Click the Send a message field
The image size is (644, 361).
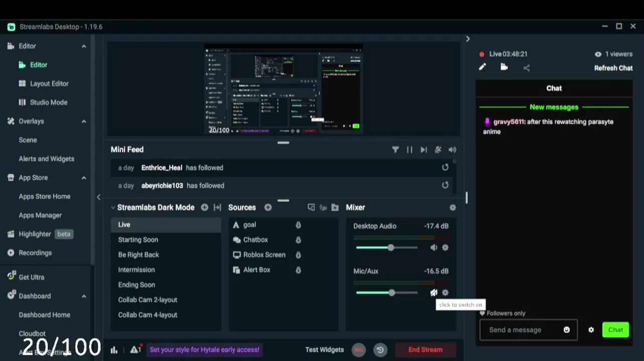click(528, 330)
